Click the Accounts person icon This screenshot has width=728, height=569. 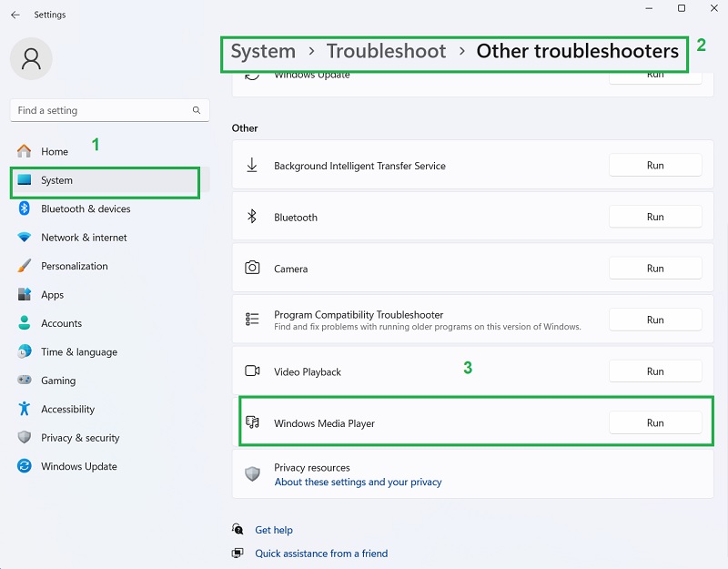pyautogui.click(x=25, y=323)
